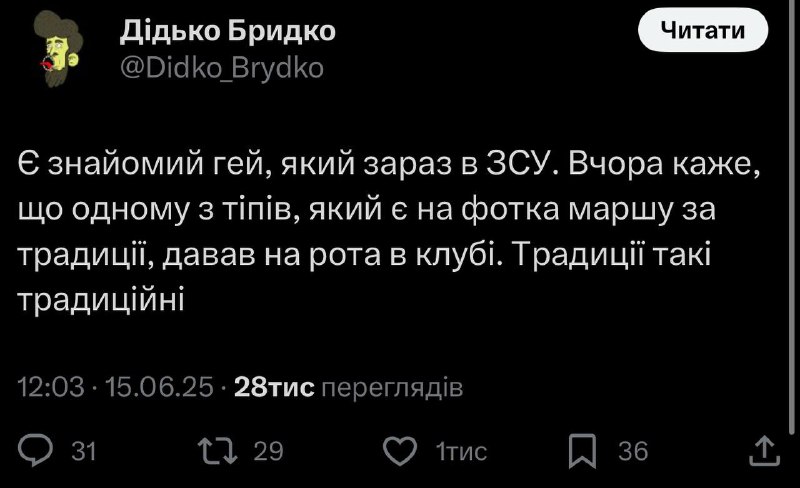Bookmark this tweet using the bookmark icon

582,451
